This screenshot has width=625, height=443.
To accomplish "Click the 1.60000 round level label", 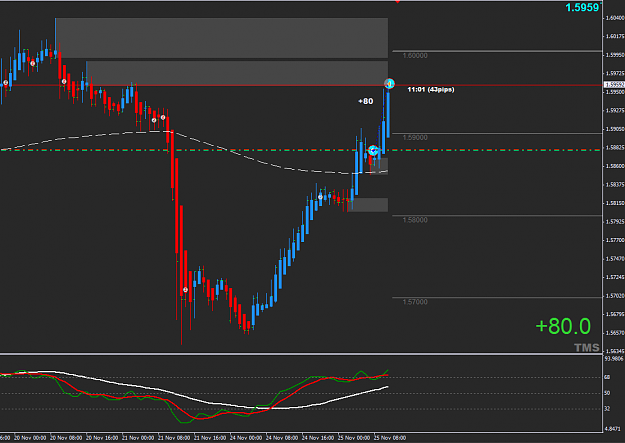I will tap(415, 56).
